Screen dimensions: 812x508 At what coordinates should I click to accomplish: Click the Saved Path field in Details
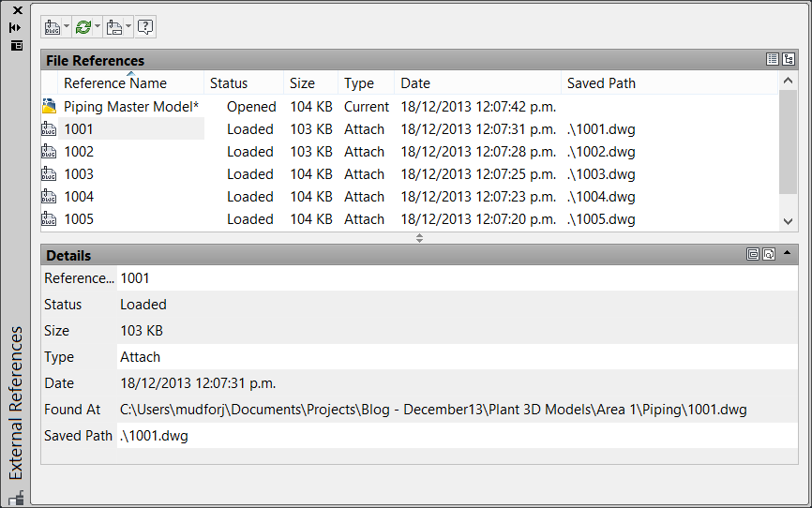pos(458,436)
